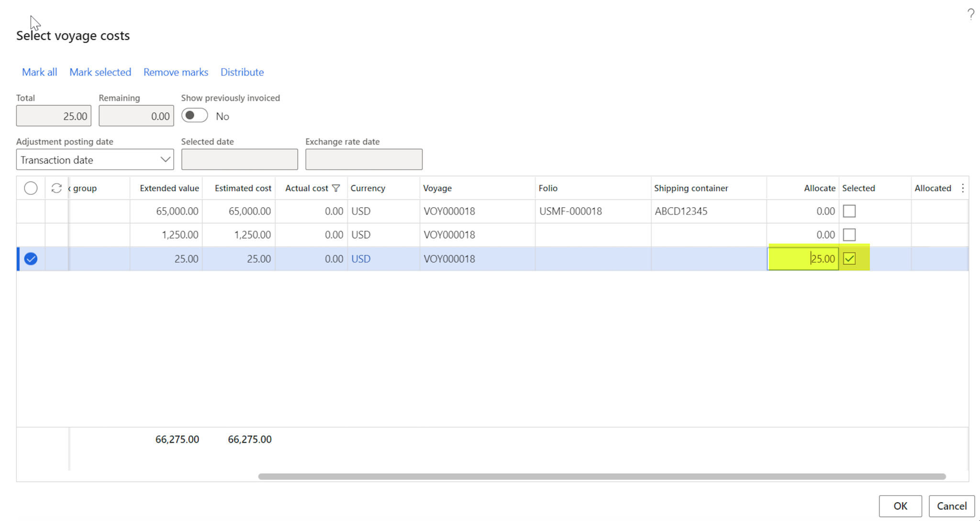This screenshot has width=980, height=521.
Task: Toggle Show previously invoiced to Yes
Action: pyautogui.click(x=194, y=115)
